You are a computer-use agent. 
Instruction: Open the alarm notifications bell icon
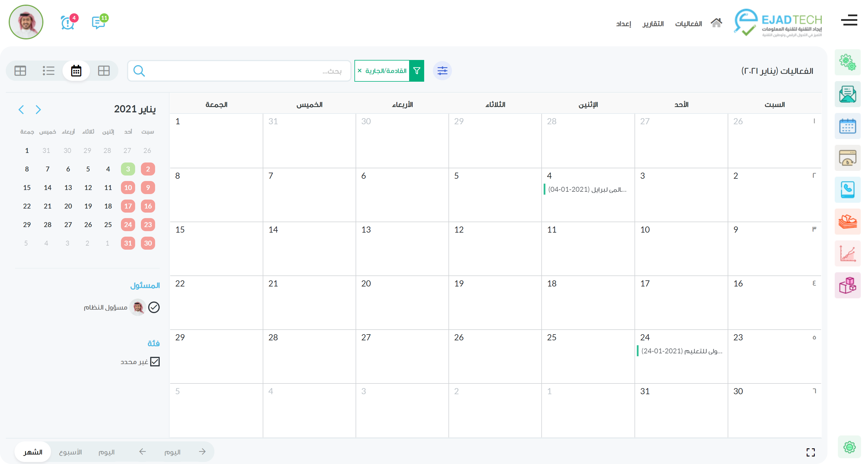click(67, 23)
